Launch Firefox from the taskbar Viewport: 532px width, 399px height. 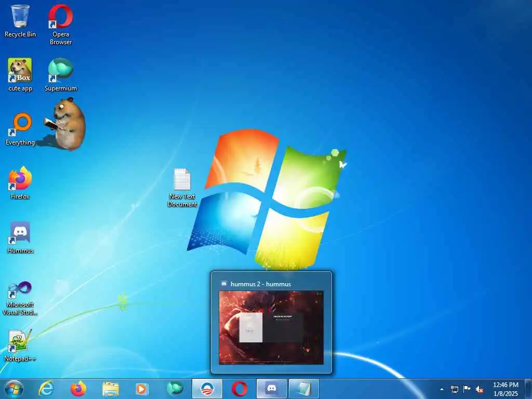click(78, 389)
